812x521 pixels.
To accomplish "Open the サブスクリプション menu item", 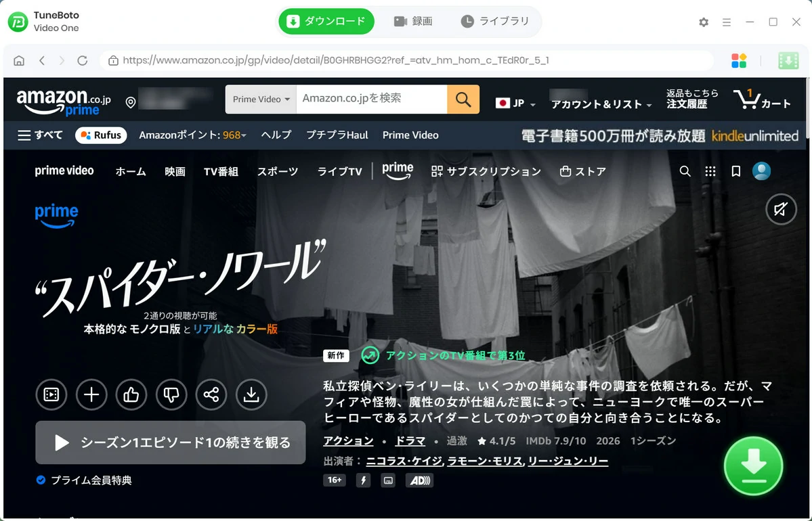I will click(486, 172).
